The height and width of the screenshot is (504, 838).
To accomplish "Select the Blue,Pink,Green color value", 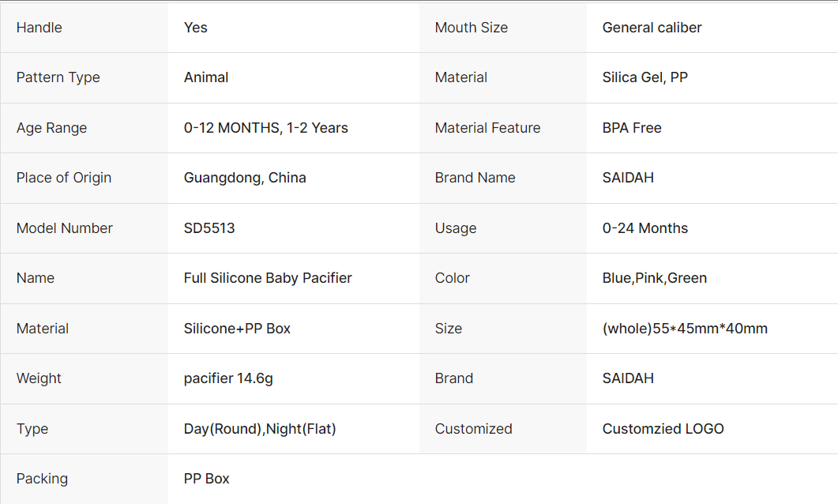I will pos(654,278).
